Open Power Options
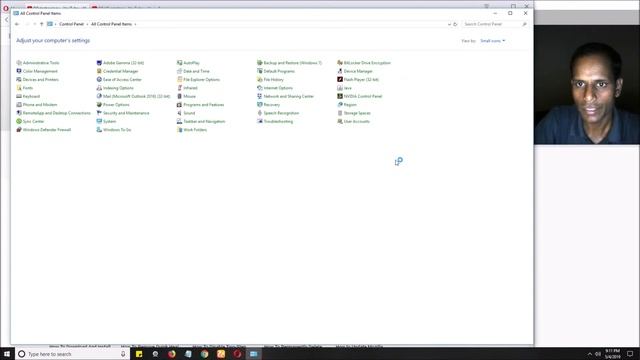640x360 pixels. click(x=113, y=104)
